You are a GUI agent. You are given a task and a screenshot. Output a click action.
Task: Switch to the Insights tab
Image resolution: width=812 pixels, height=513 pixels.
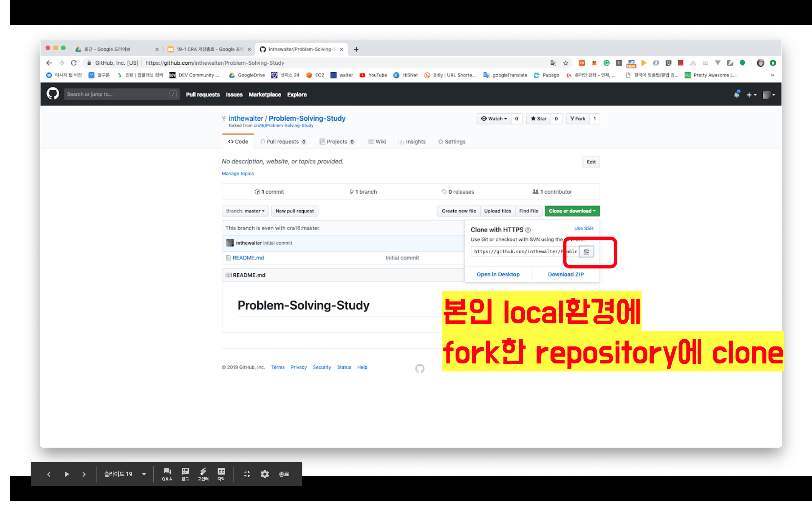pyautogui.click(x=412, y=142)
